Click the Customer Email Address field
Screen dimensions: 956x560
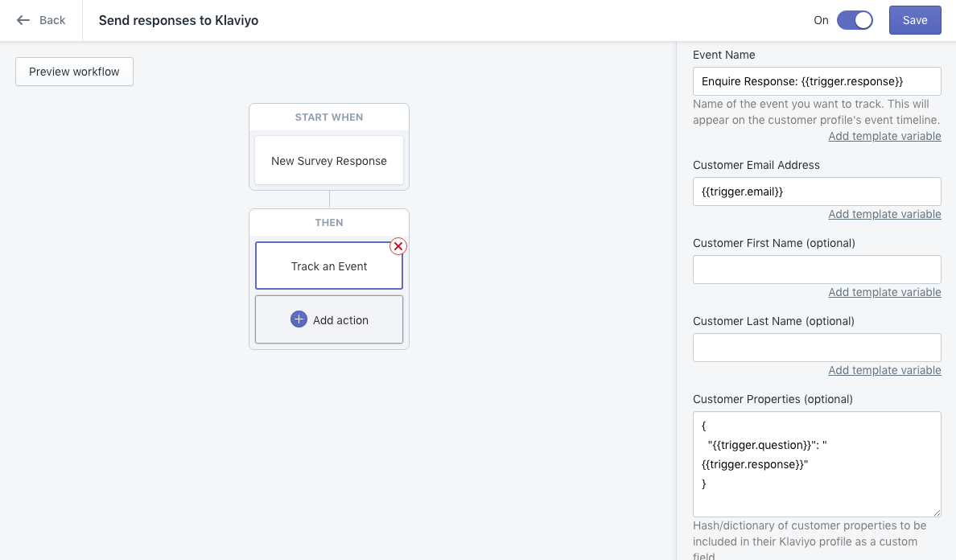pyautogui.click(x=816, y=191)
